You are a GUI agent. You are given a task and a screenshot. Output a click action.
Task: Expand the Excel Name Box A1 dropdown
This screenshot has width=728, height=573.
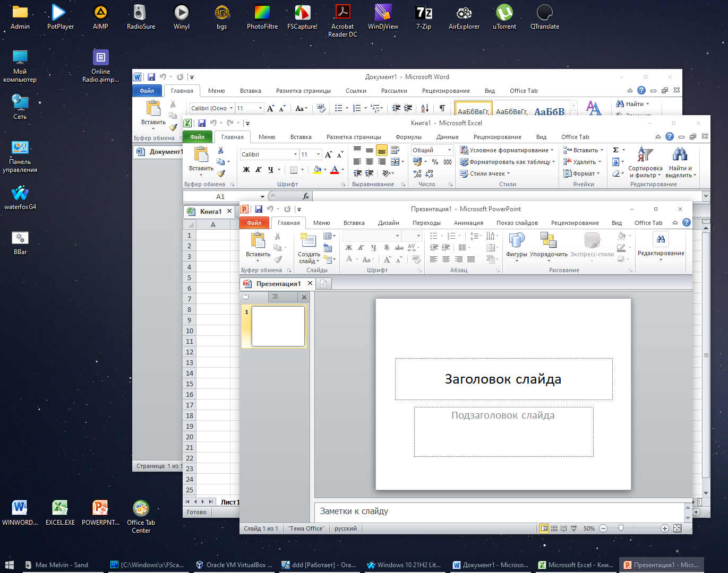tap(262, 197)
